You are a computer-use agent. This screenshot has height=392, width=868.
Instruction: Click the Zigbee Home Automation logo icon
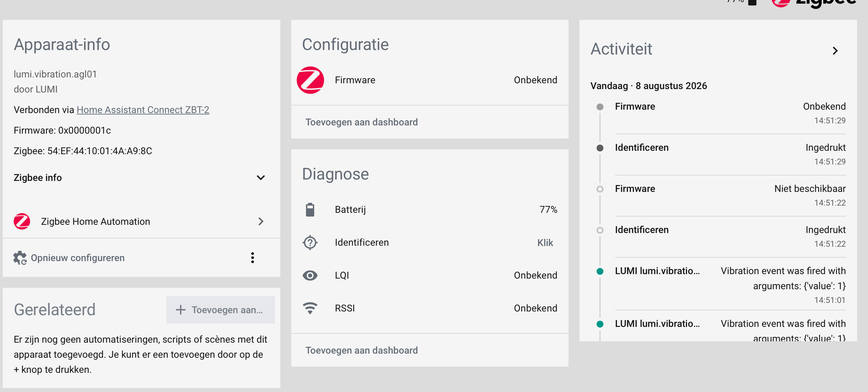(x=22, y=221)
